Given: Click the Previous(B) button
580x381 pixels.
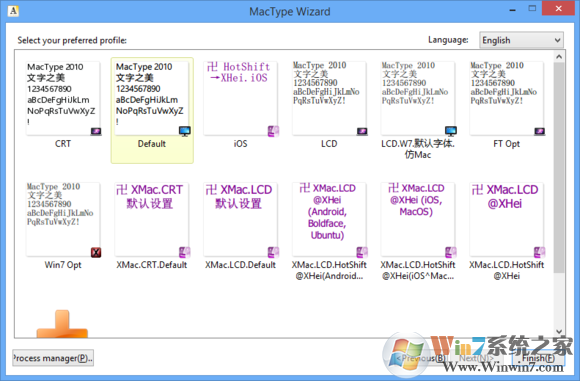Looking at the screenshot, I should tap(420, 358).
